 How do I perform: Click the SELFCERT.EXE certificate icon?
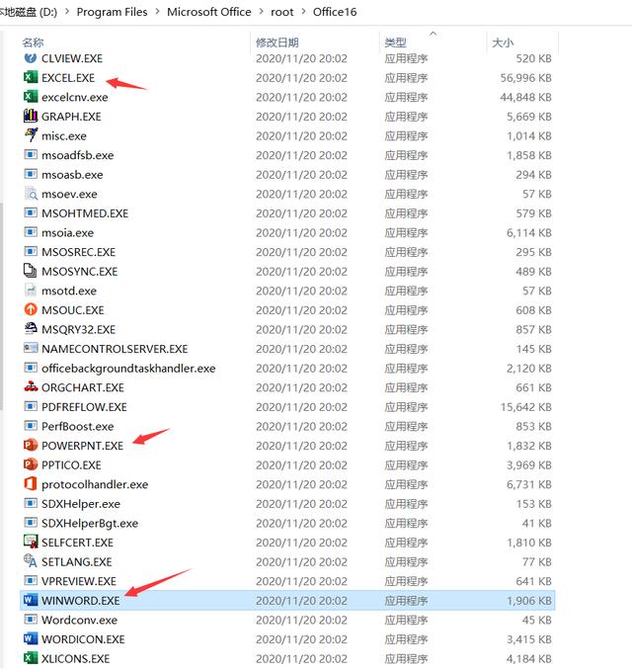tap(31, 542)
